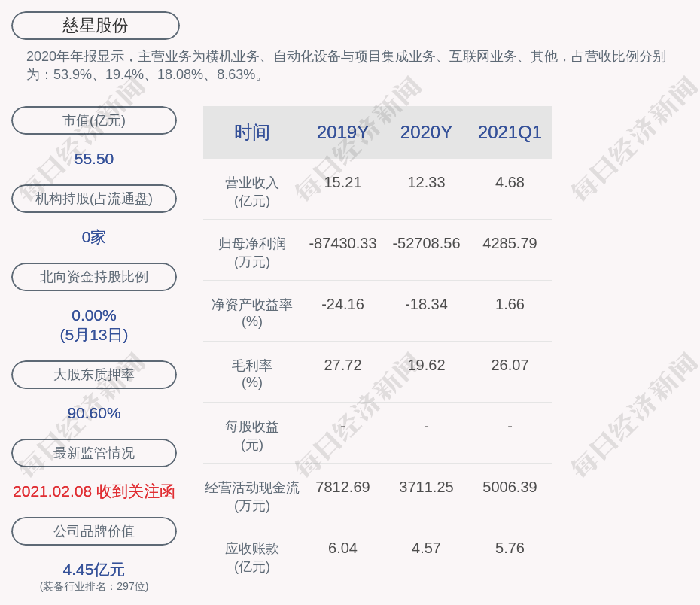
Task: Click the 2021Q1 column header
Action: tap(510, 132)
